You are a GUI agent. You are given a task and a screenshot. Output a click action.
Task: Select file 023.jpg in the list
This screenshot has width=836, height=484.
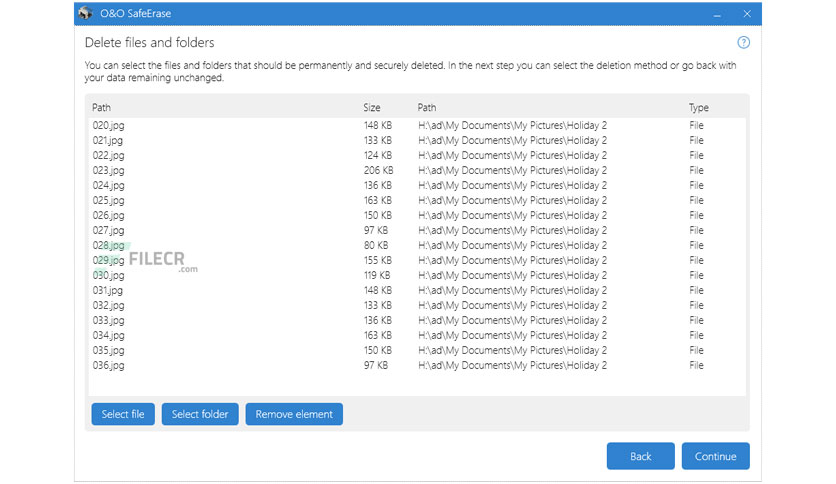pyautogui.click(x=108, y=170)
